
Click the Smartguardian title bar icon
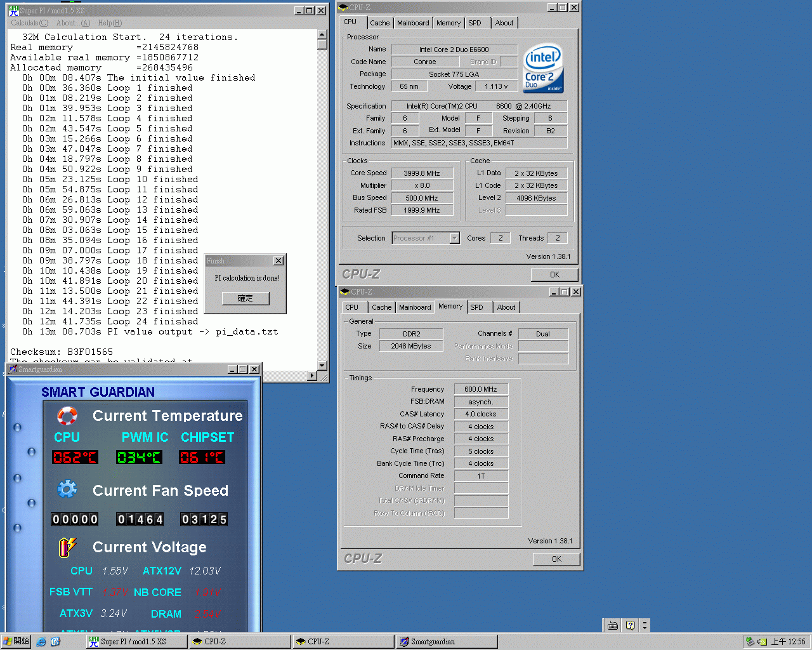pyautogui.click(x=13, y=369)
